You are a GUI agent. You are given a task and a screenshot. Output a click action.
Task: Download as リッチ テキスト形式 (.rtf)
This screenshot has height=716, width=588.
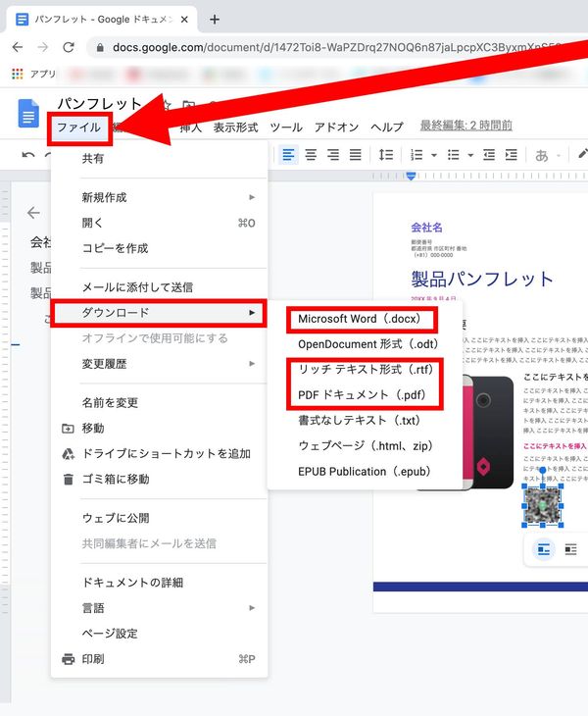coord(365,370)
